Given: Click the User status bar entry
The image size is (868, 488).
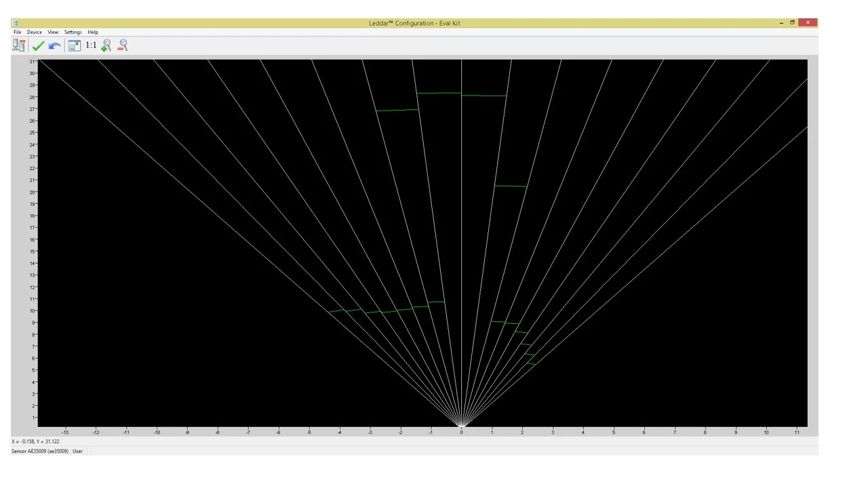Looking at the screenshot, I should point(77,451).
